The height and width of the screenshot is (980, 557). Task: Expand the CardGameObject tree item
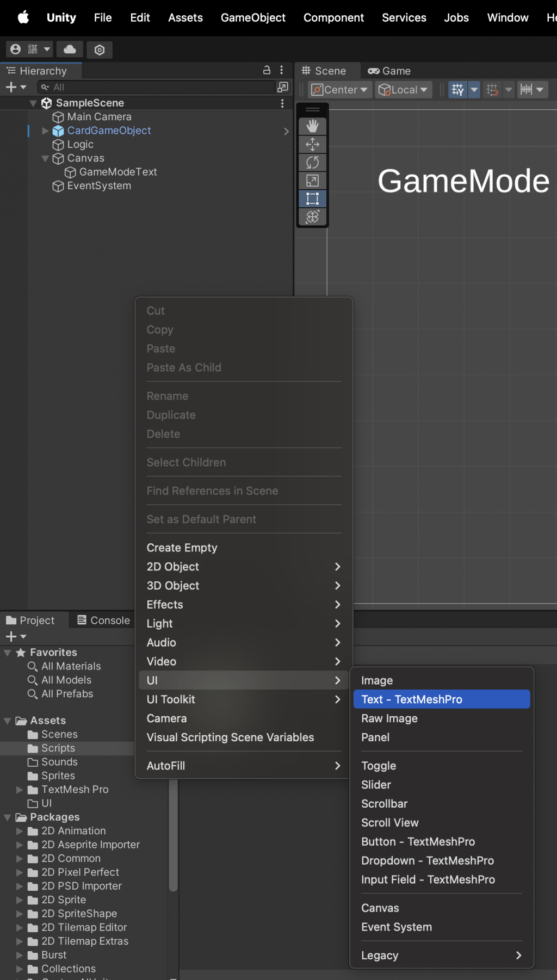click(45, 131)
